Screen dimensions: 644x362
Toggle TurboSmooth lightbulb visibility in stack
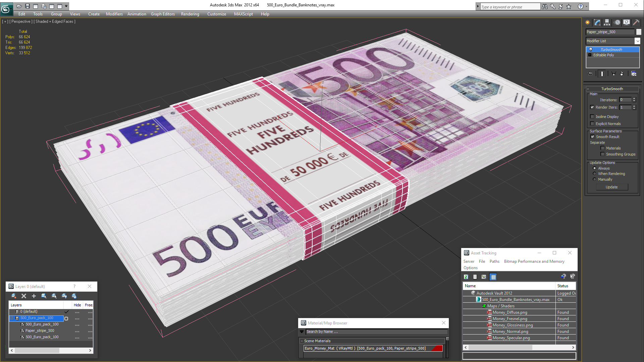click(591, 50)
